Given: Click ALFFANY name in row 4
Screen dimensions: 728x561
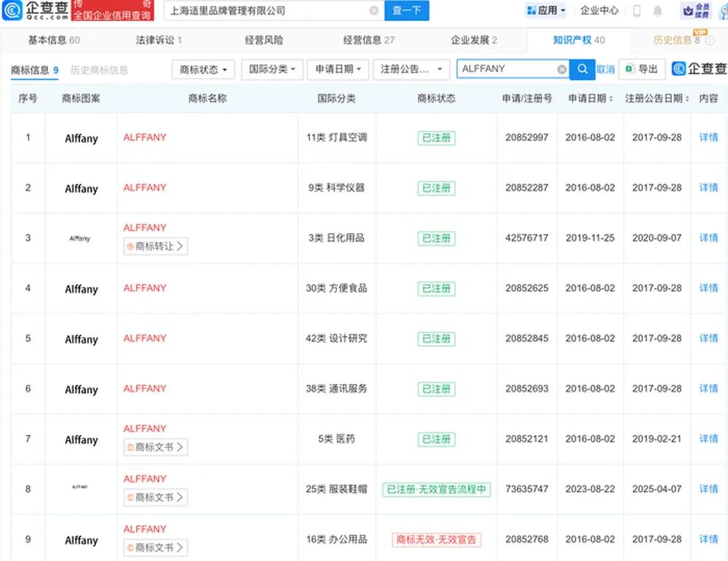Looking at the screenshot, I should pyautogui.click(x=145, y=289).
